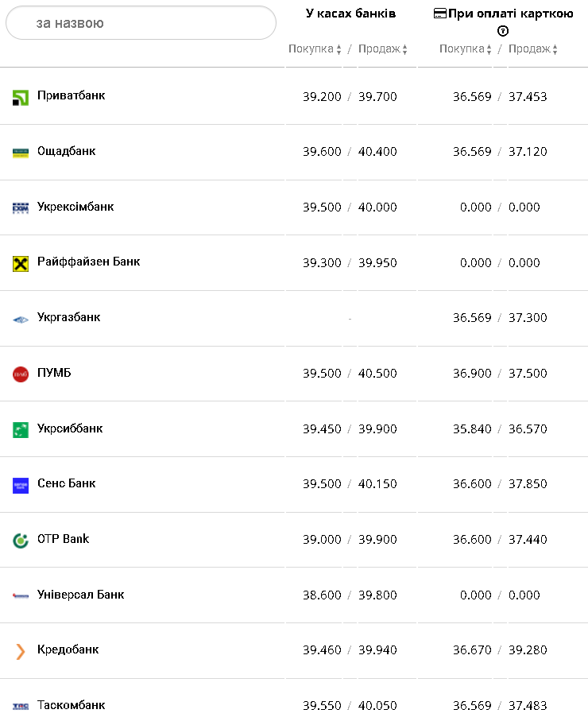This screenshot has height=725, width=588.
Task: Click the Ощадбанк logo icon
Action: tap(21, 152)
